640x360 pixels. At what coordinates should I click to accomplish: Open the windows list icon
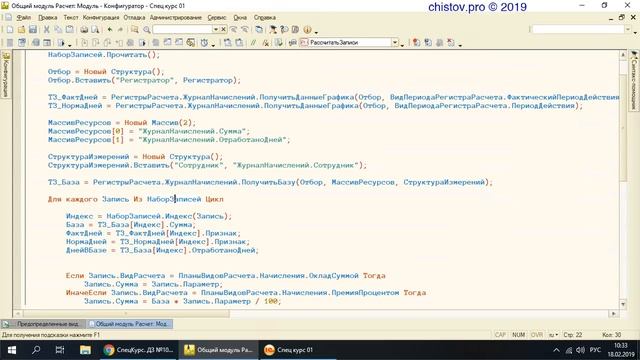click(x=259, y=29)
